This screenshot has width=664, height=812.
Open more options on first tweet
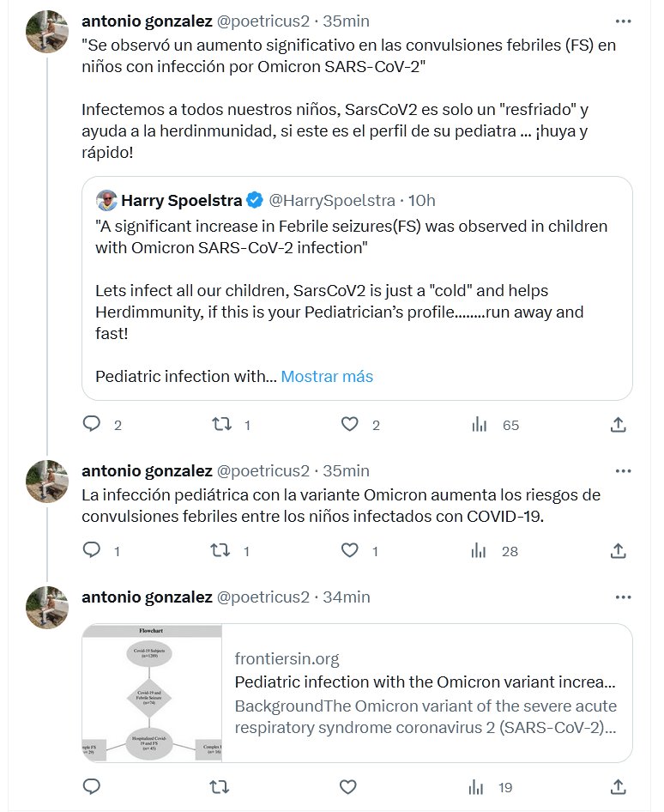click(625, 20)
